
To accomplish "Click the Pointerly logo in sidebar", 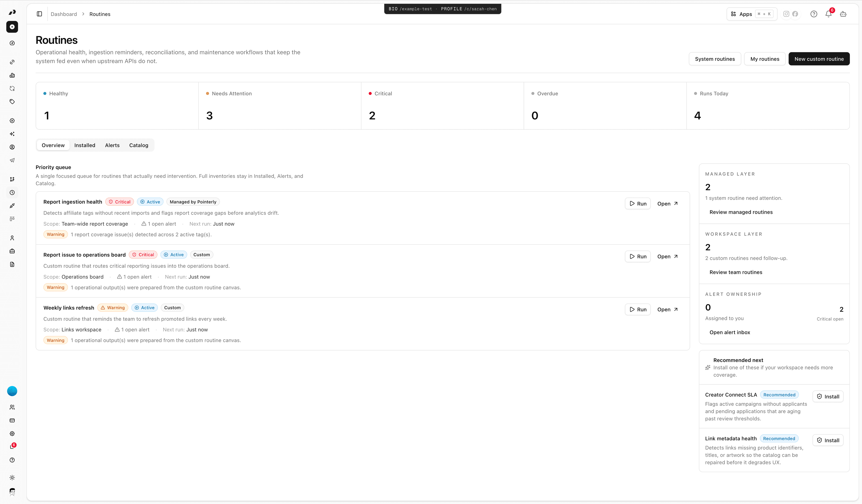I will click(x=12, y=12).
